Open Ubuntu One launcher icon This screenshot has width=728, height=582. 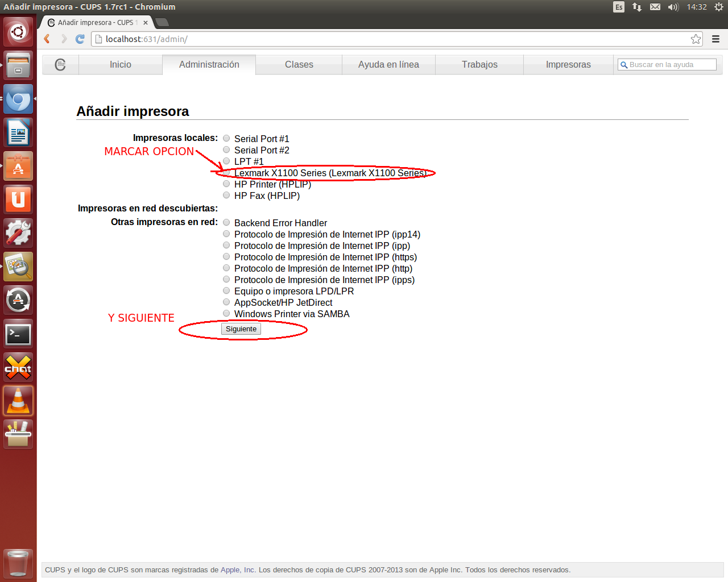click(18, 199)
